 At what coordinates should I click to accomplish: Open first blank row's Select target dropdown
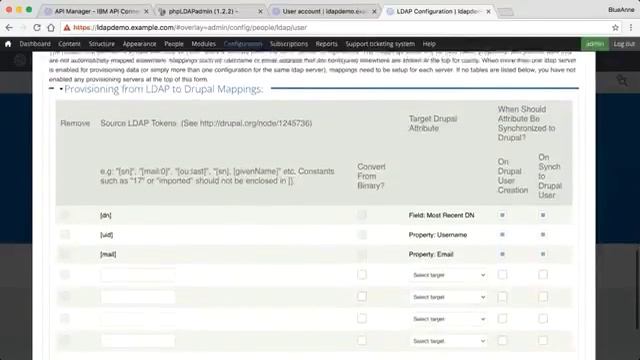448,275
